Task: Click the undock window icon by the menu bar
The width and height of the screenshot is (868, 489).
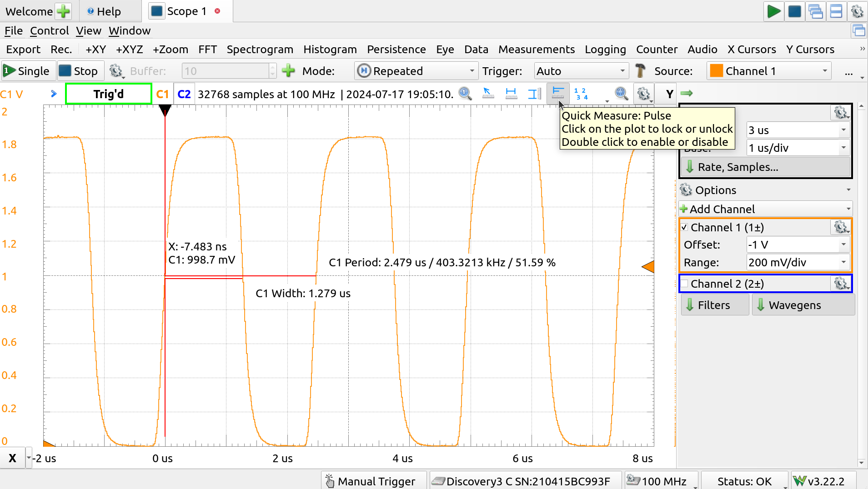Action: tap(859, 30)
